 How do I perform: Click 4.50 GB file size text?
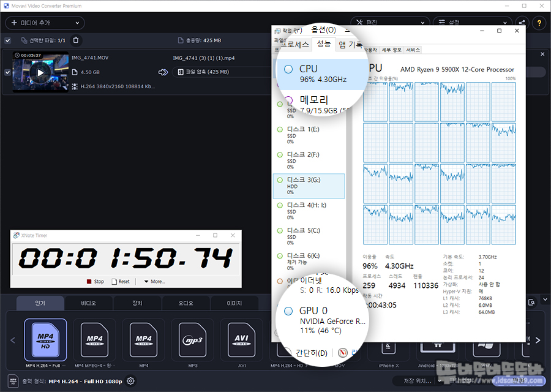click(91, 72)
